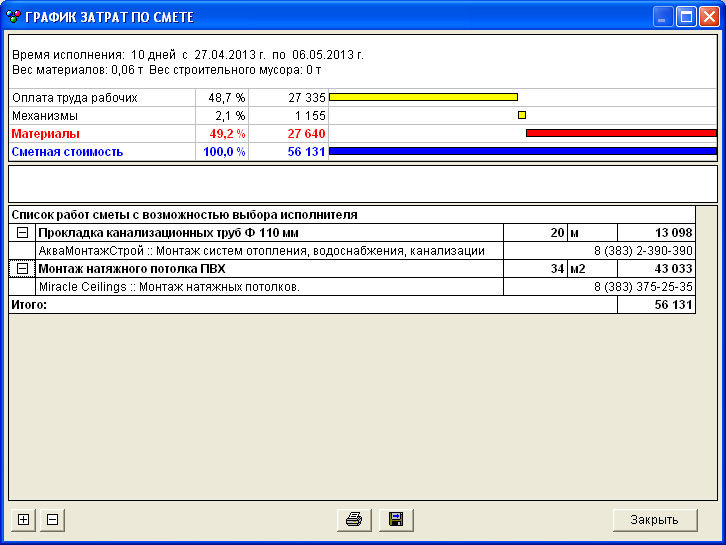Click the app icon in title bar
Screen dimensions: 726x545
click(13, 17)
